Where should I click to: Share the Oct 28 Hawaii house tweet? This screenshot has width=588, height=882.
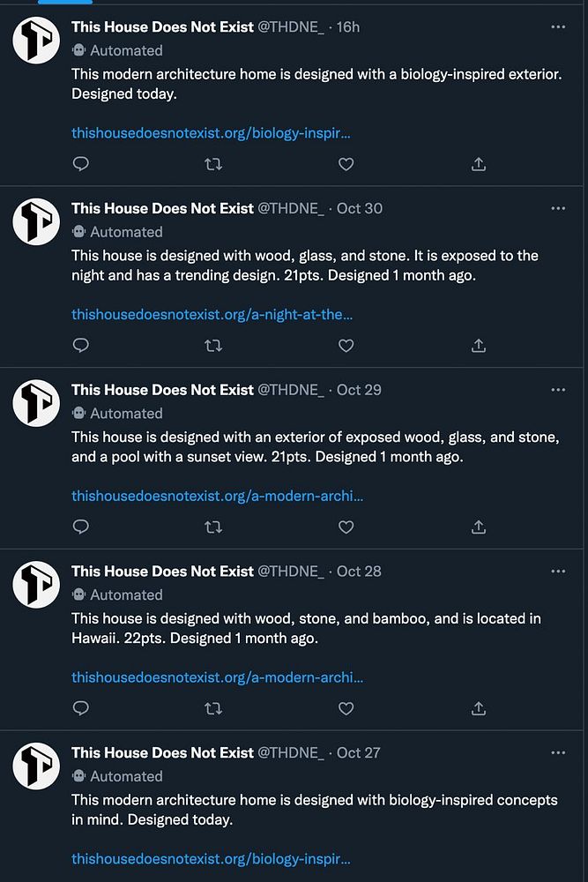[479, 708]
